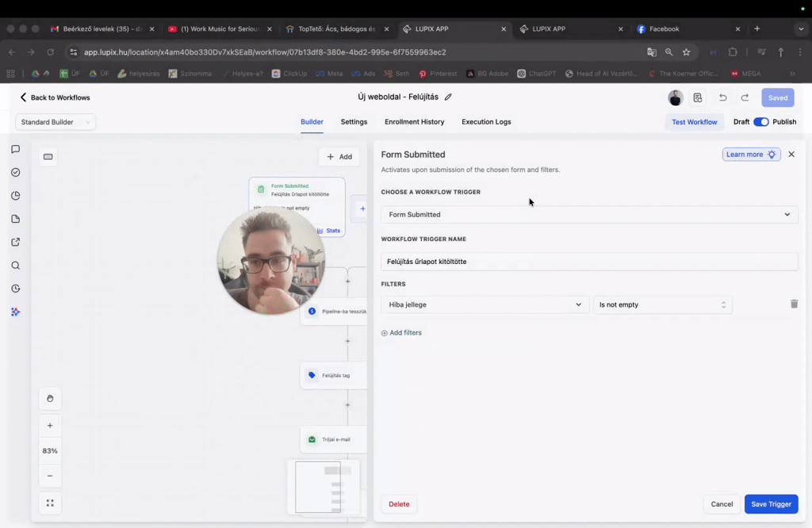Switch to the Settings tab
This screenshot has width=812, height=528.
point(354,121)
